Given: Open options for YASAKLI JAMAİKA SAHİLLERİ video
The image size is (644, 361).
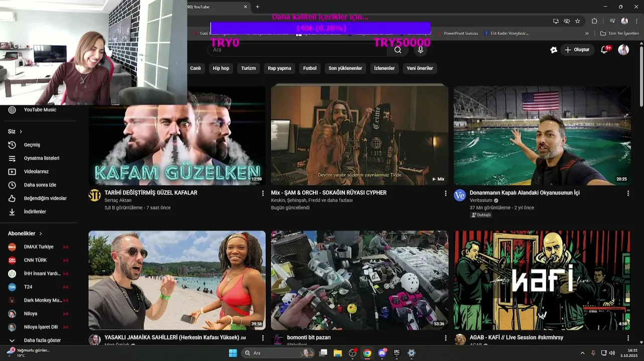Looking at the screenshot, I should tap(263, 338).
